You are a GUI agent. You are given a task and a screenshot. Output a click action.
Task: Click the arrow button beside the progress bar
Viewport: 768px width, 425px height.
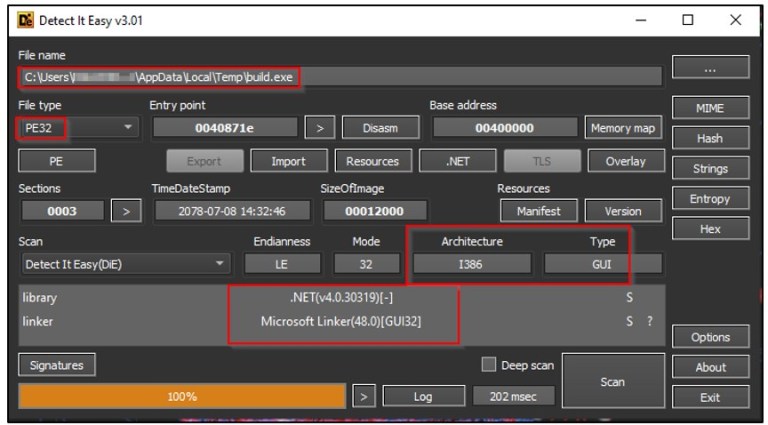click(364, 396)
